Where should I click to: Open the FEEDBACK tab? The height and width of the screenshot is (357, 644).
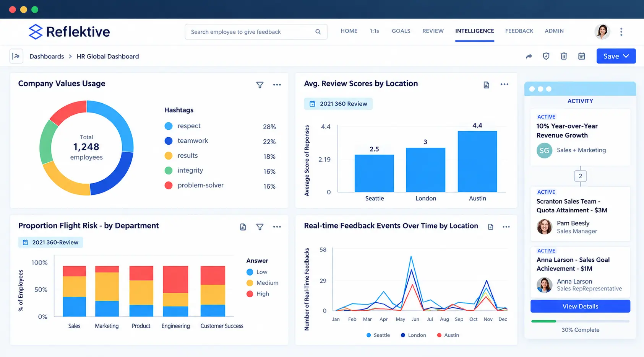click(x=519, y=31)
